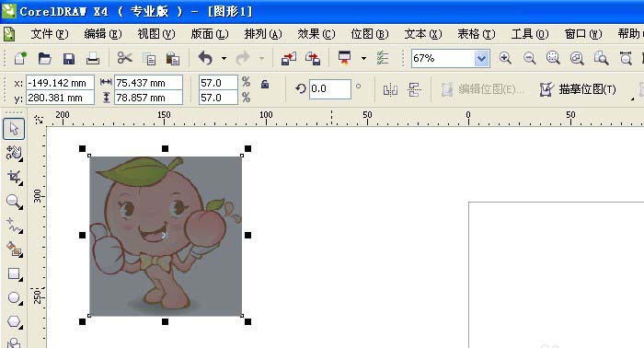Click the Print icon
The width and height of the screenshot is (644, 348).
coord(93,59)
